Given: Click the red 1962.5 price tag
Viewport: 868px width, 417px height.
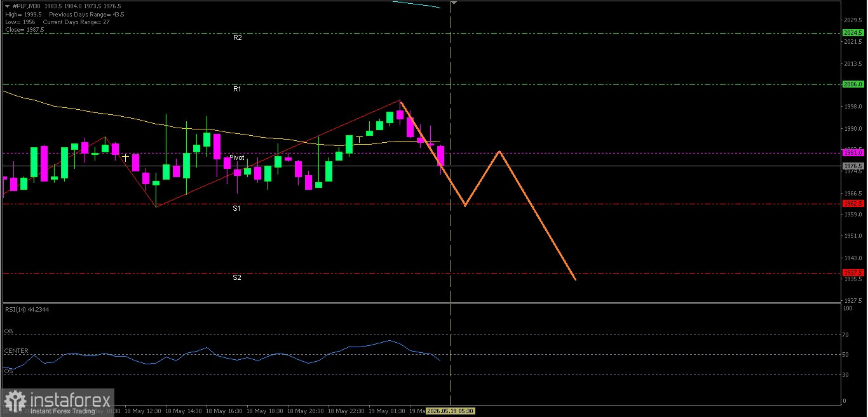Looking at the screenshot, I should [x=853, y=203].
